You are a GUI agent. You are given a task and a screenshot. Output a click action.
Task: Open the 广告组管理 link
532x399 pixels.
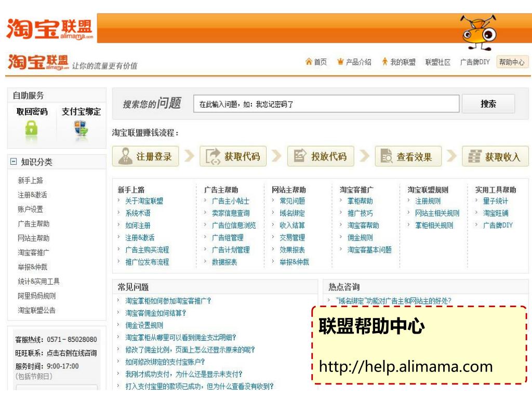pos(228,237)
